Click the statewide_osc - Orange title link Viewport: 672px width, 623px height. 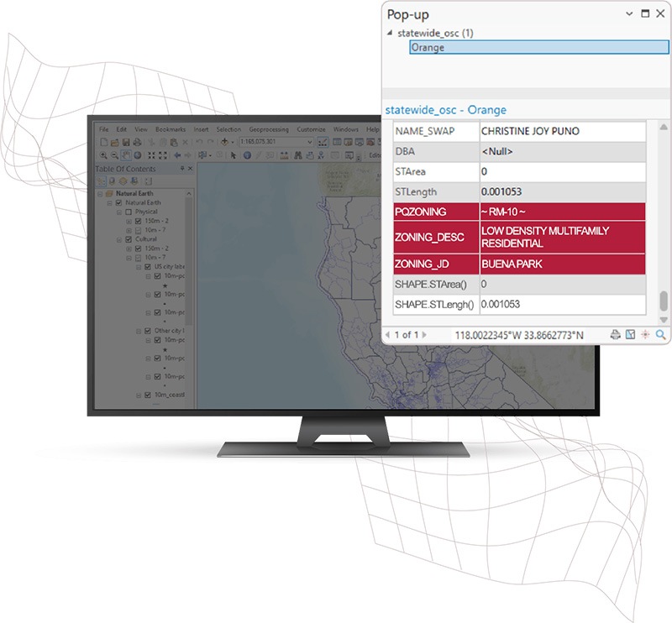pyautogui.click(x=446, y=110)
